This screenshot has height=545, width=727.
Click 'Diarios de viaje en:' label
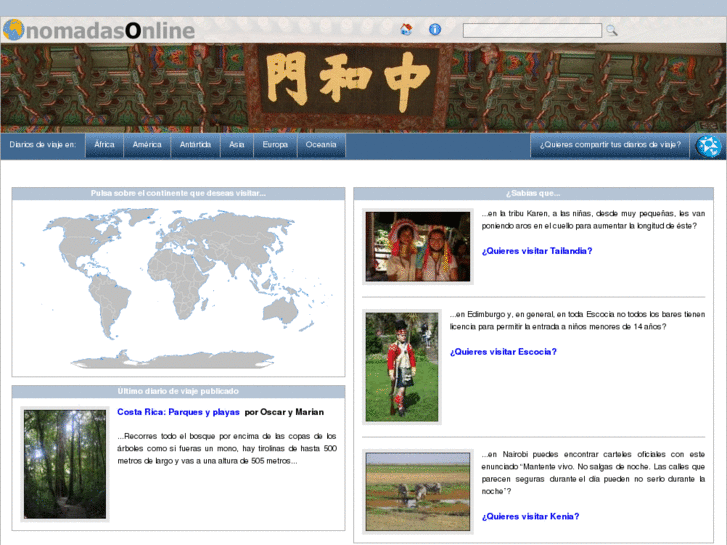pyautogui.click(x=43, y=145)
